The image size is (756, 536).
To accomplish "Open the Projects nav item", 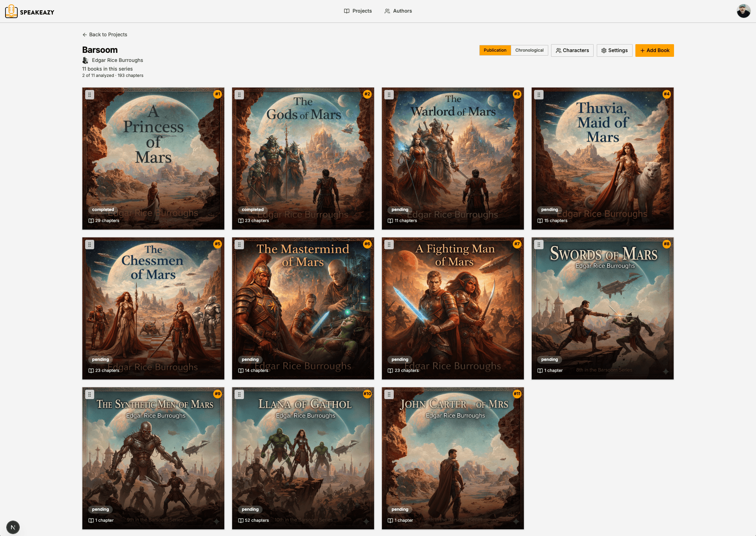I will [x=358, y=11].
